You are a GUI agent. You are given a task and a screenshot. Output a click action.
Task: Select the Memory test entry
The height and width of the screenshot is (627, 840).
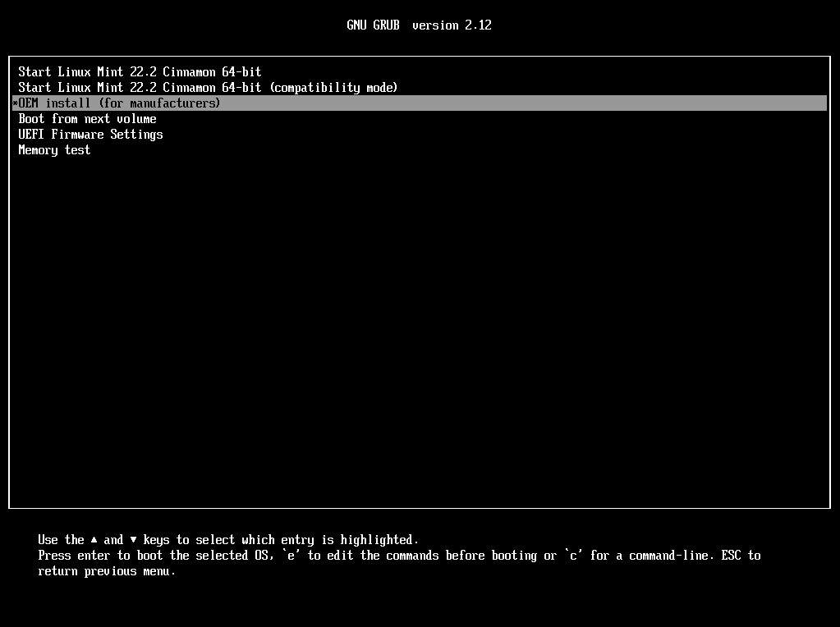tap(54, 150)
